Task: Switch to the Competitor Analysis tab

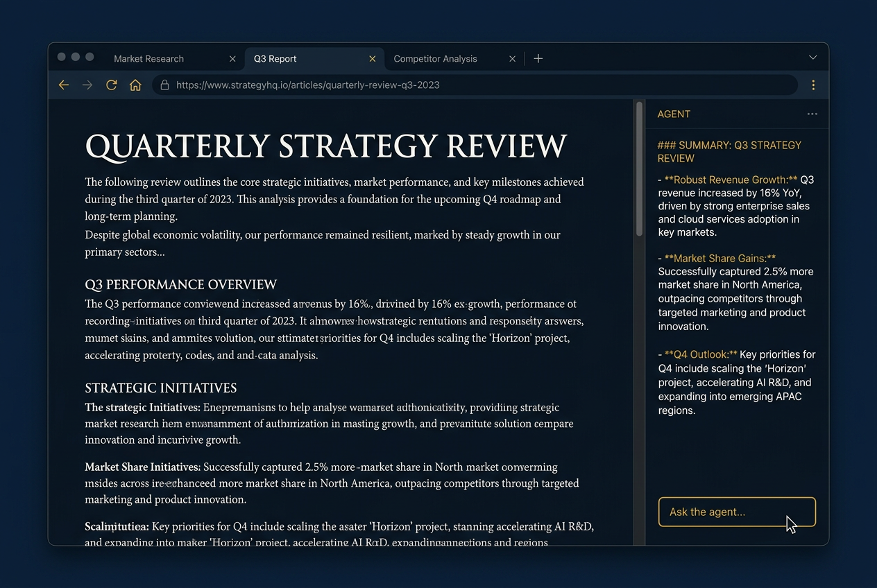Action: (x=454, y=59)
